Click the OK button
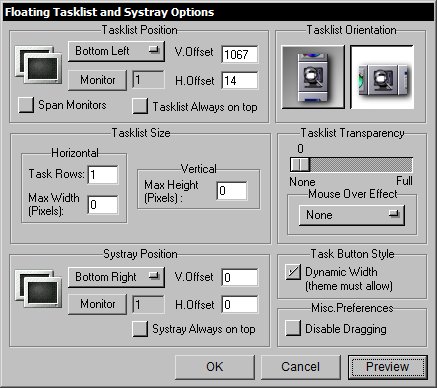 pyautogui.click(x=215, y=367)
